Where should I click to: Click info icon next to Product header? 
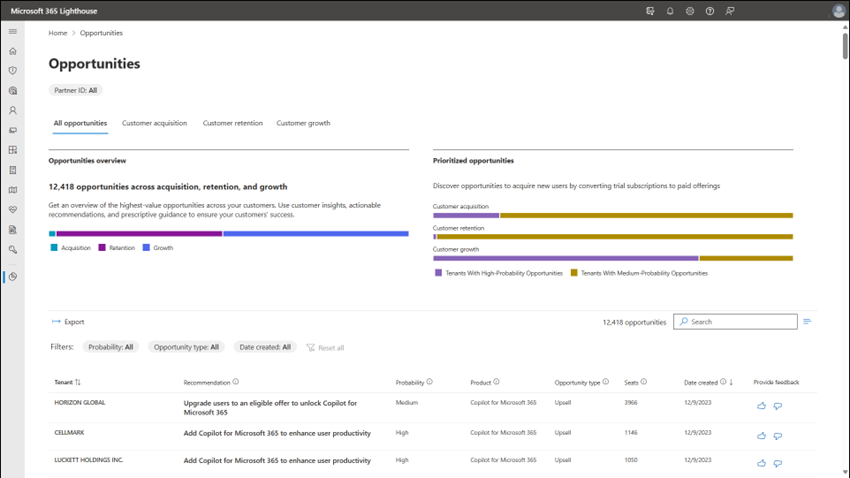pos(496,382)
